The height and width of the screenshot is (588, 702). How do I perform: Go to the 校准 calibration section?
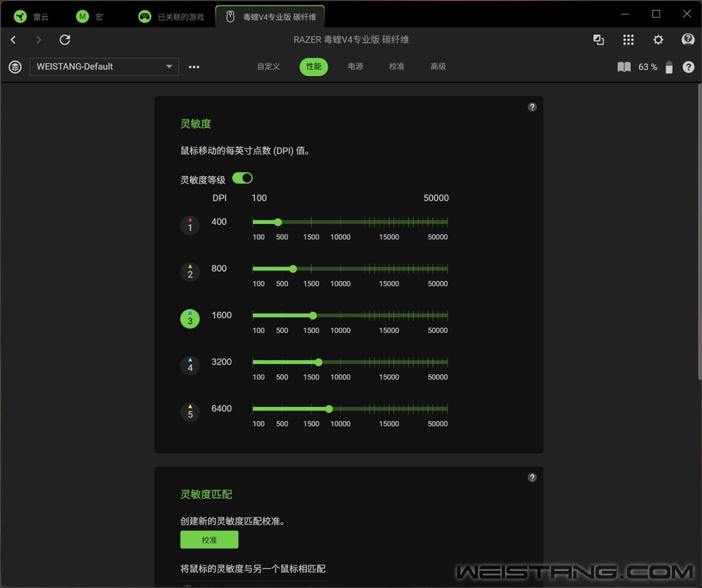pos(397,66)
